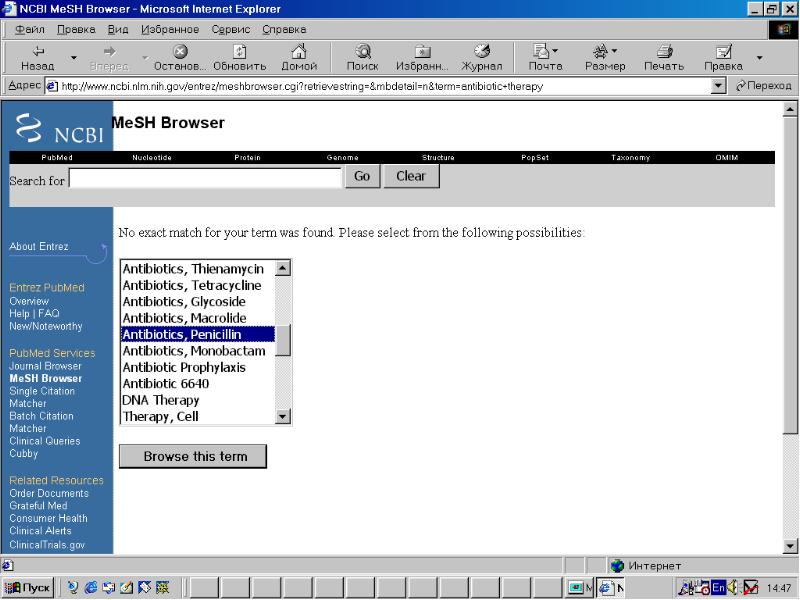This screenshot has height=600, width=800.
Task: Open the Избранное menu
Action: click(170, 30)
